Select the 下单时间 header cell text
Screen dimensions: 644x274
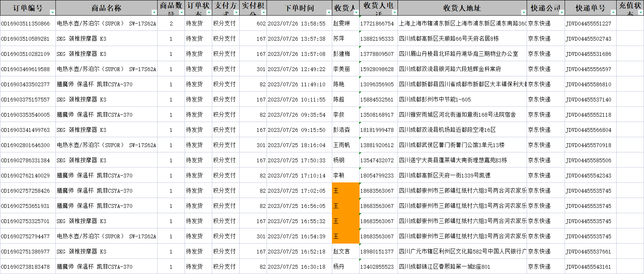pyautogui.click(x=299, y=8)
